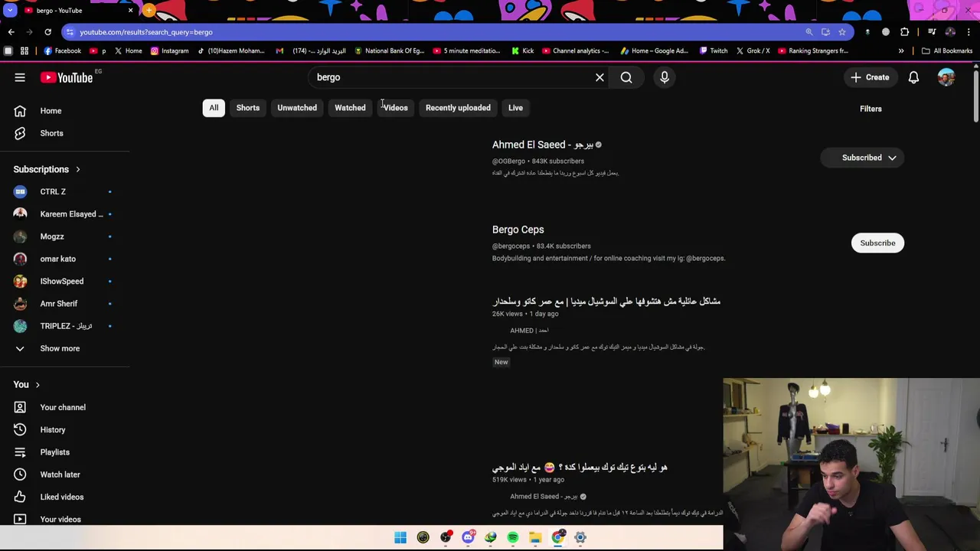Click the Create button
The height and width of the screenshot is (551, 980).
(870, 77)
